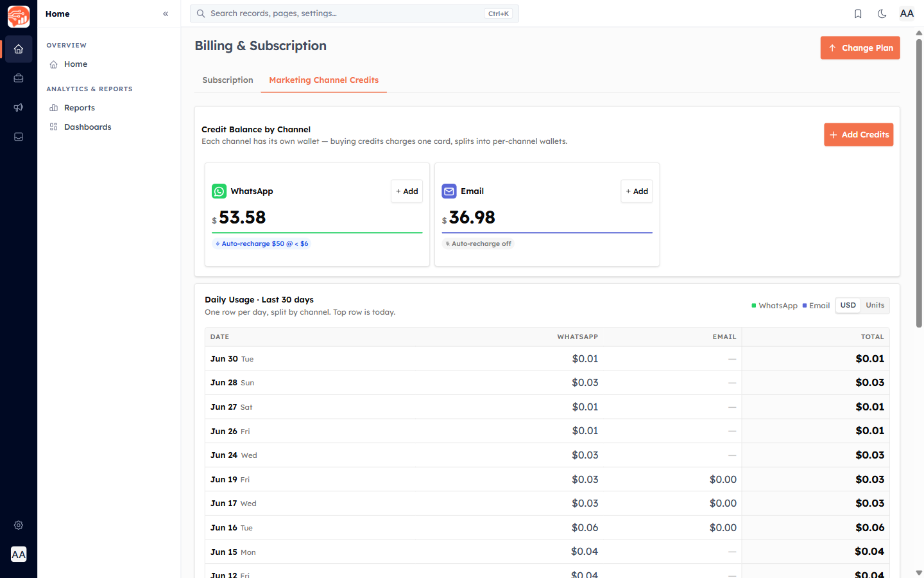Open the briefcase icon in left rail
The height and width of the screenshot is (578, 924).
19,78
